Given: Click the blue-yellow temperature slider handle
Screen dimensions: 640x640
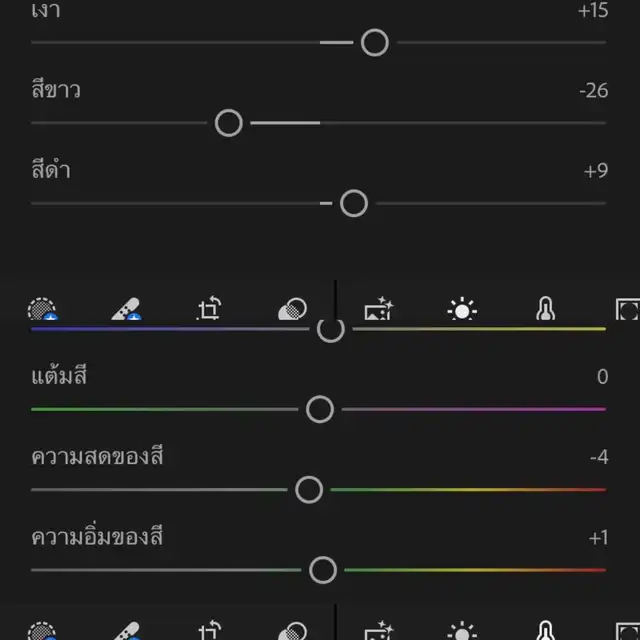Looking at the screenshot, I should (x=330, y=329).
